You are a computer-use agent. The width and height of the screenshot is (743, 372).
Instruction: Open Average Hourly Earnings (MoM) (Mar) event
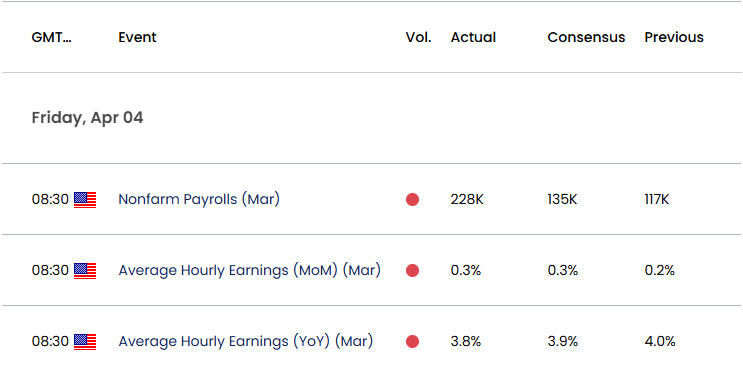[x=249, y=270]
